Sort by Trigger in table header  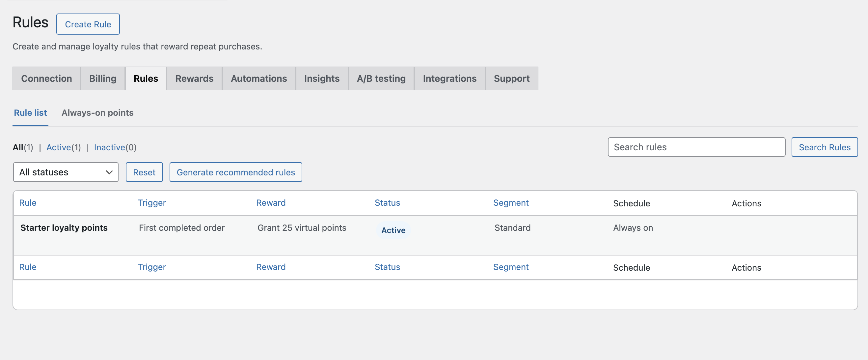pos(151,203)
